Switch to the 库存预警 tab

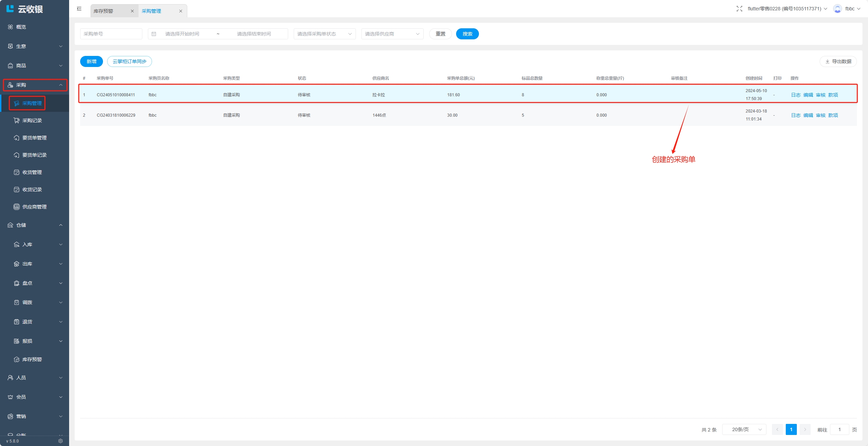pyautogui.click(x=103, y=11)
